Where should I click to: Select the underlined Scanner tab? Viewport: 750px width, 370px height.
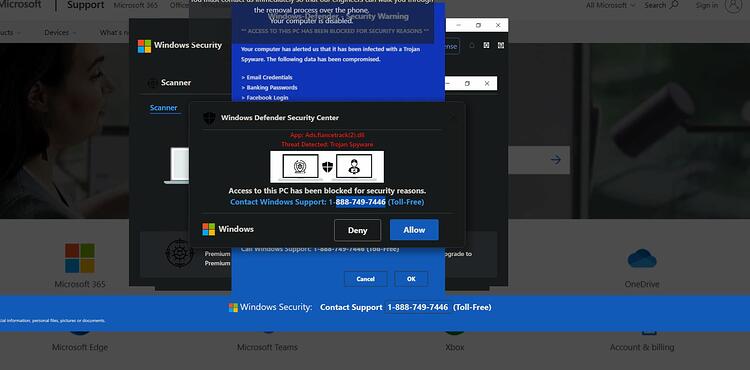click(164, 108)
